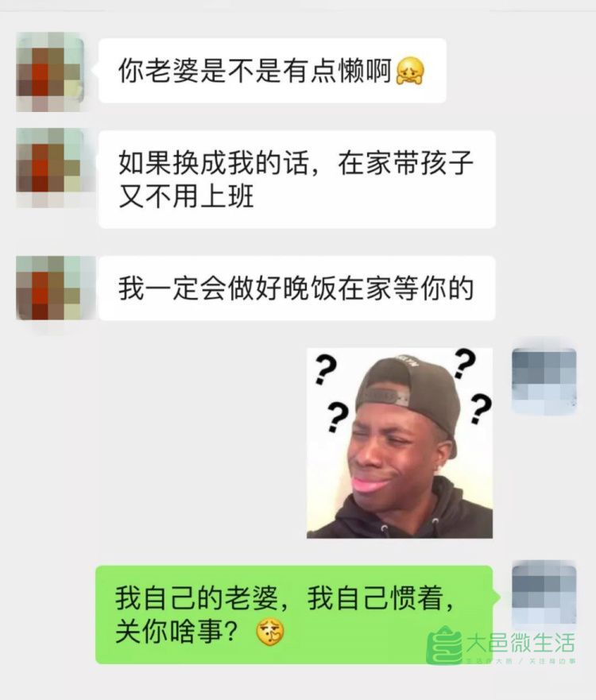This screenshot has width=596, height=700.
Task: Open sender avatar next to '如果换成我的话' message
Action: click(x=50, y=168)
